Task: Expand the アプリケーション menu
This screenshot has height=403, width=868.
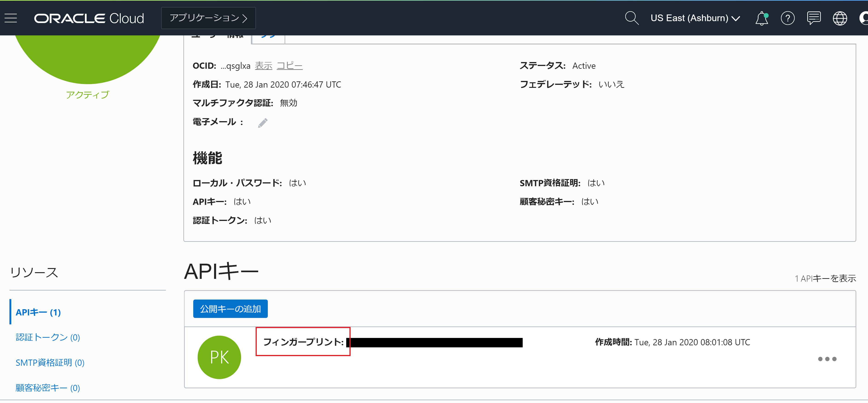Action: coord(208,18)
